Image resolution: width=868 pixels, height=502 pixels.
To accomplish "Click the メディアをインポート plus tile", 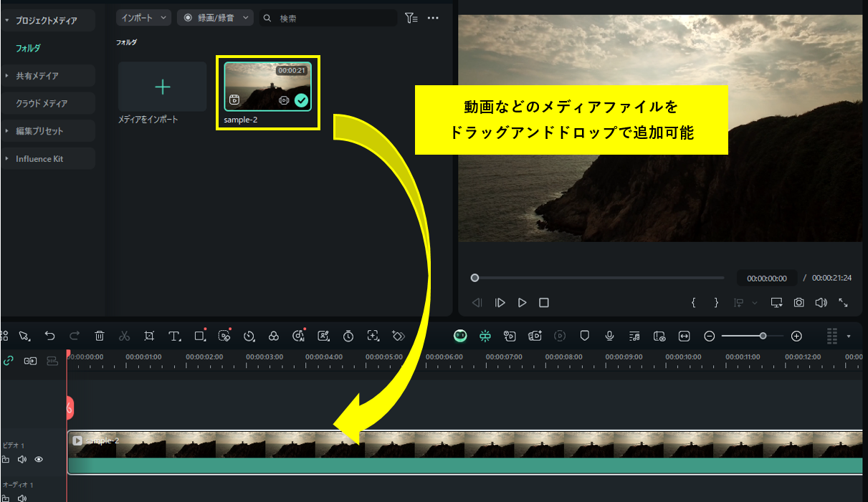I will [x=163, y=87].
